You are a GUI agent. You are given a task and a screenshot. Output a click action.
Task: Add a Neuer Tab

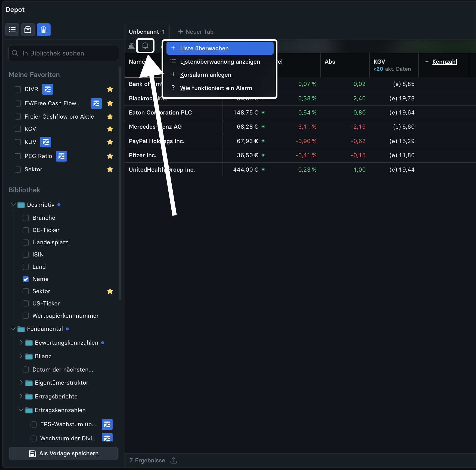click(x=196, y=32)
